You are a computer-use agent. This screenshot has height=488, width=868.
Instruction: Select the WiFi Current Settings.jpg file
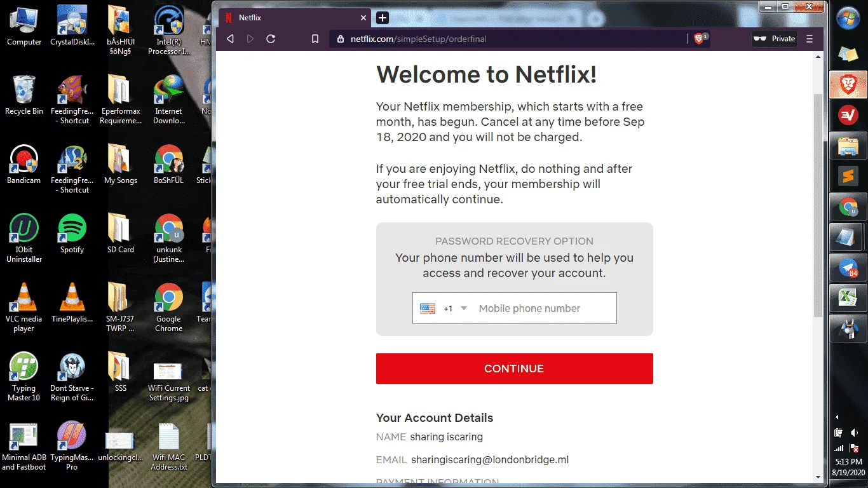pos(168,381)
